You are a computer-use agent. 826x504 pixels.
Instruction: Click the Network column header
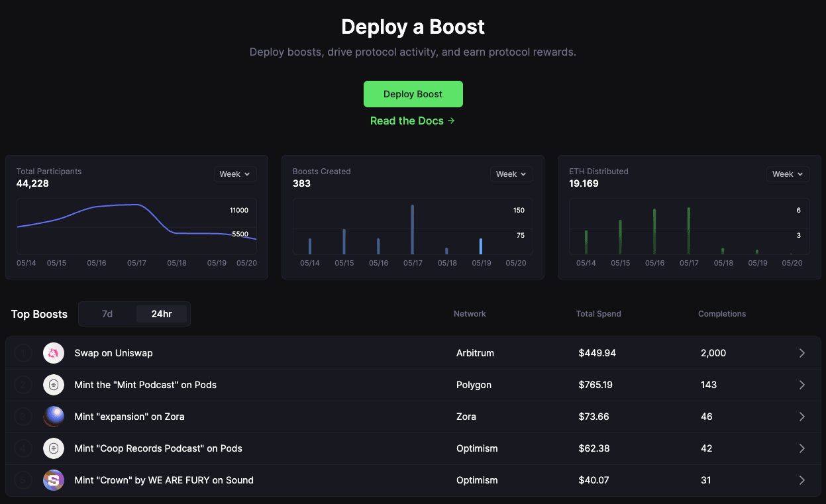(470, 314)
